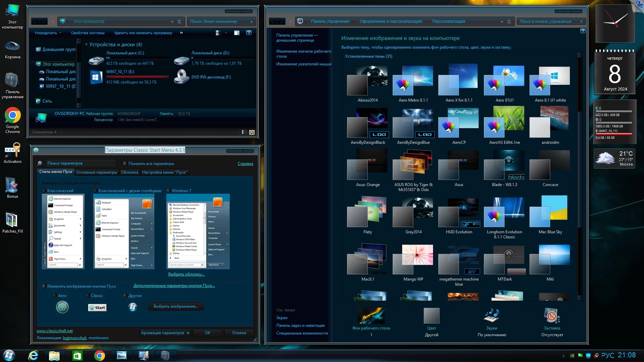Open the www.classicshell.net link
644x362 pixels.
[x=54, y=331]
